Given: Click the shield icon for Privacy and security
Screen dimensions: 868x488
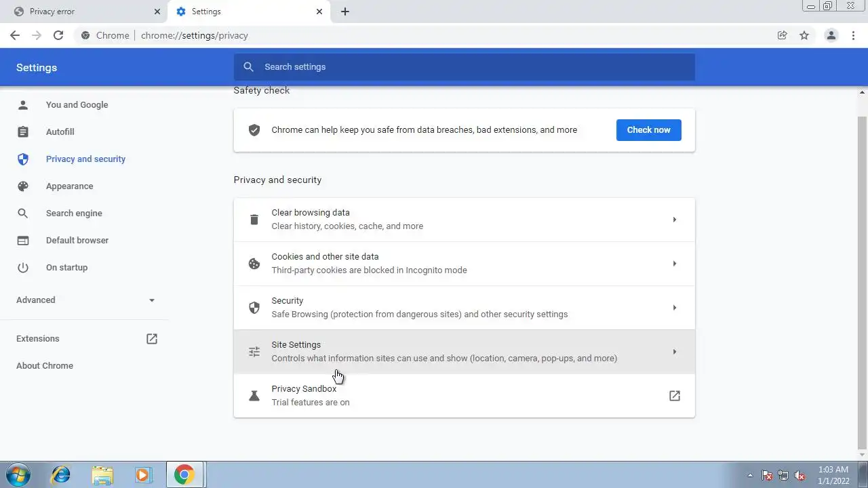Looking at the screenshot, I should pos(23,159).
